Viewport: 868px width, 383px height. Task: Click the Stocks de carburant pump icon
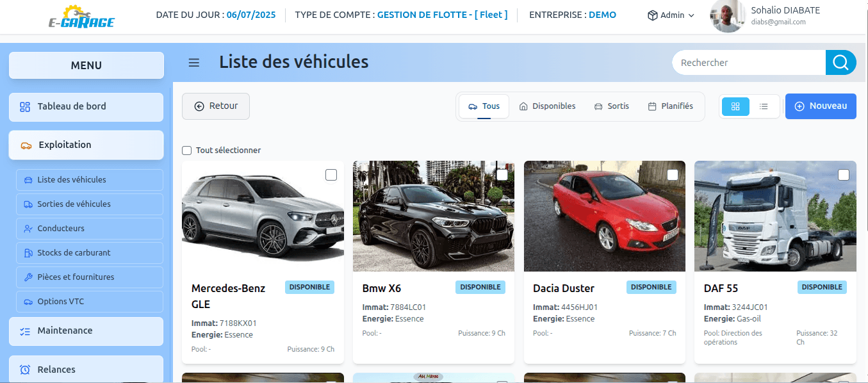click(28, 253)
